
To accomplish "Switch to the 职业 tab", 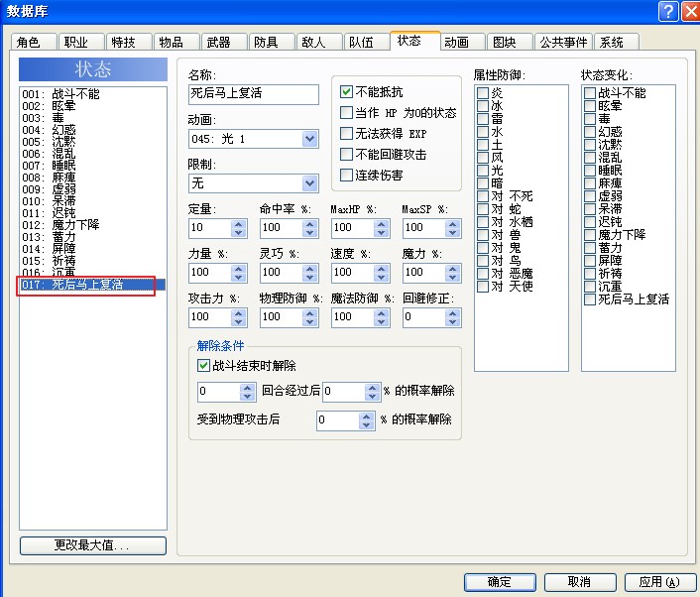I will (81, 42).
